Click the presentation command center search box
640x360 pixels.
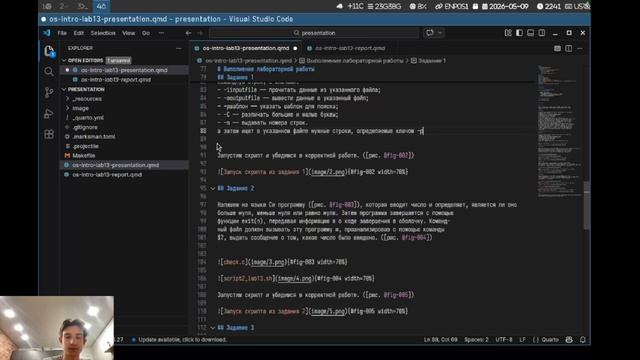314,33
